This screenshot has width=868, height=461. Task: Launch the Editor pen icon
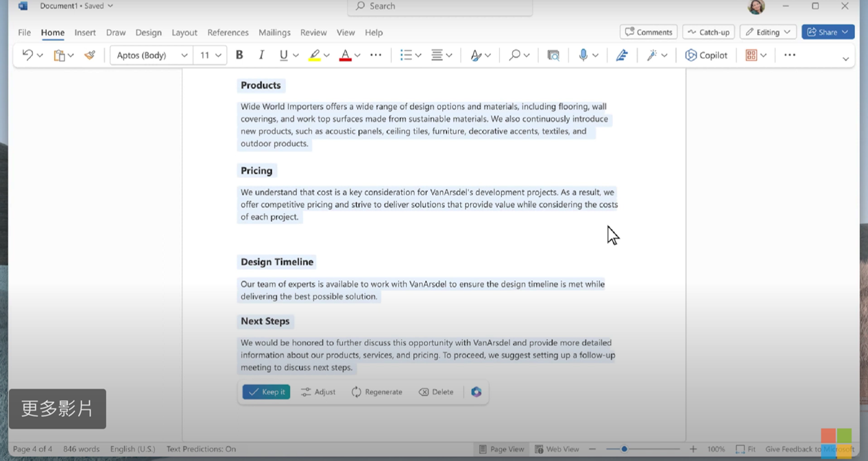[x=622, y=55]
